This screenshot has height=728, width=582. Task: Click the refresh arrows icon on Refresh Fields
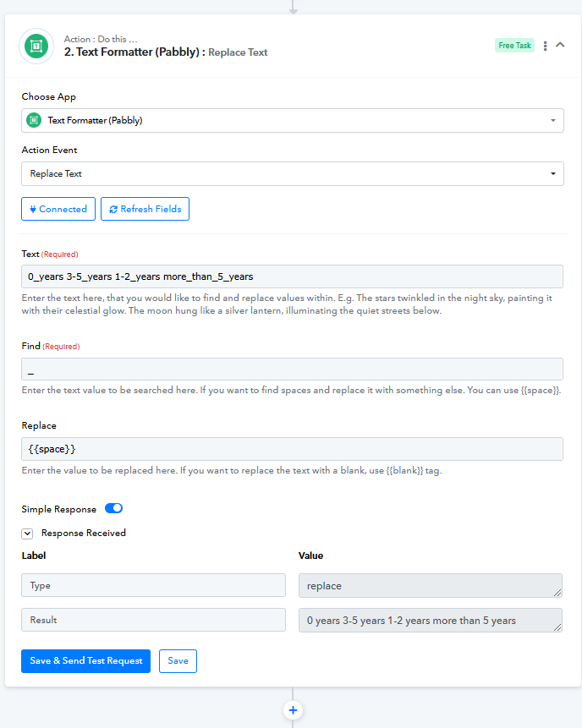pyautogui.click(x=113, y=210)
